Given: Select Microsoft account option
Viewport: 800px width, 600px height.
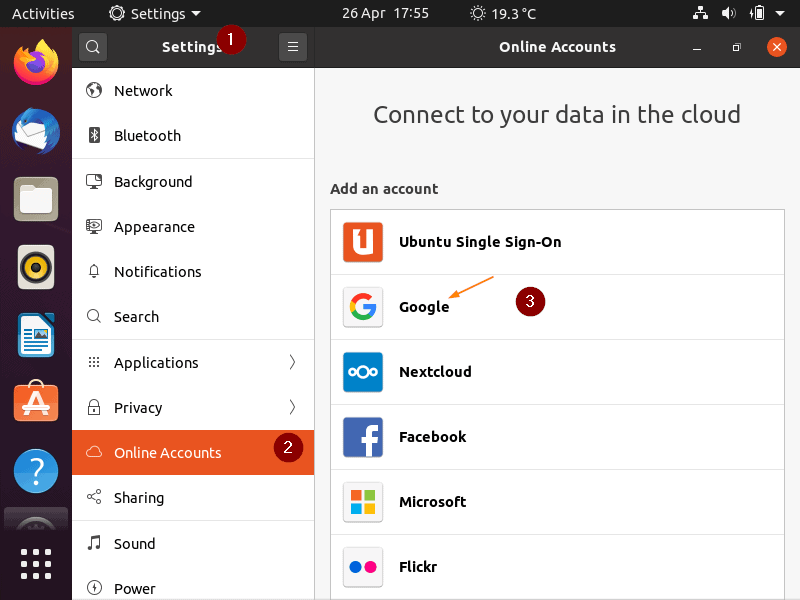Looking at the screenshot, I should click(557, 502).
